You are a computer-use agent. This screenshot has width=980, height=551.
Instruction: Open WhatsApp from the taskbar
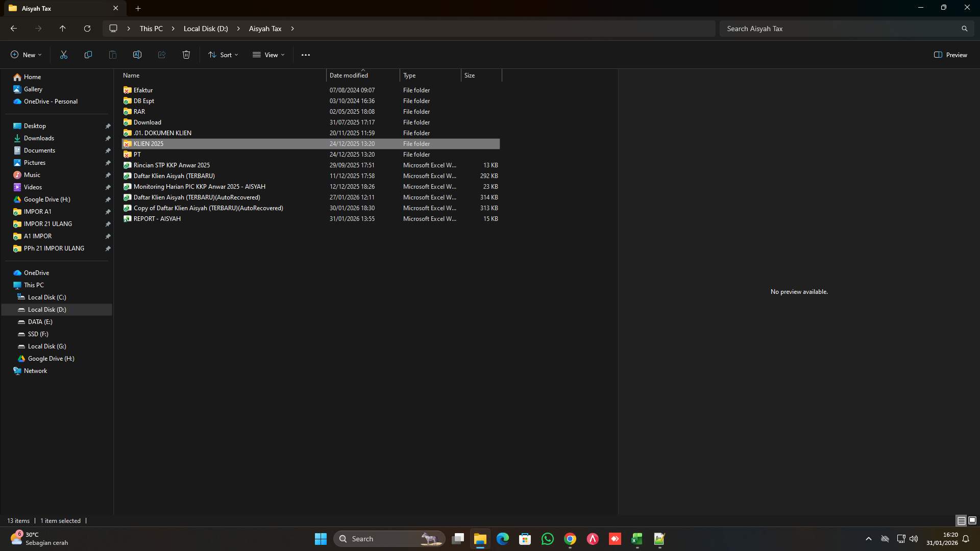pos(547,539)
